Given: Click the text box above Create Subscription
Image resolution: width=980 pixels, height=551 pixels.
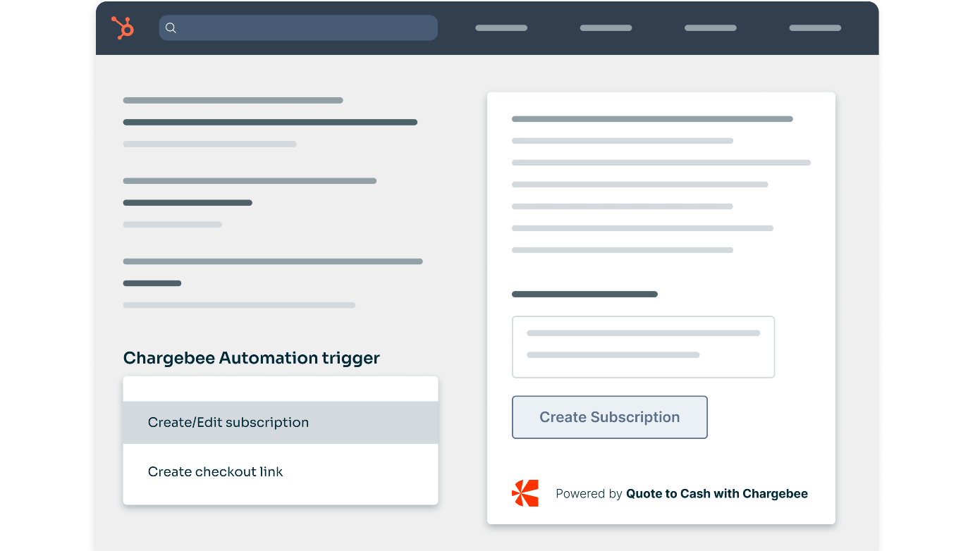Looking at the screenshot, I should [643, 347].
